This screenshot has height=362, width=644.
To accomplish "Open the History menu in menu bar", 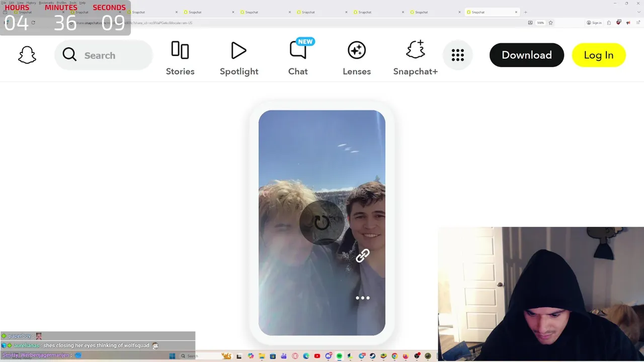I will (31, 3).
